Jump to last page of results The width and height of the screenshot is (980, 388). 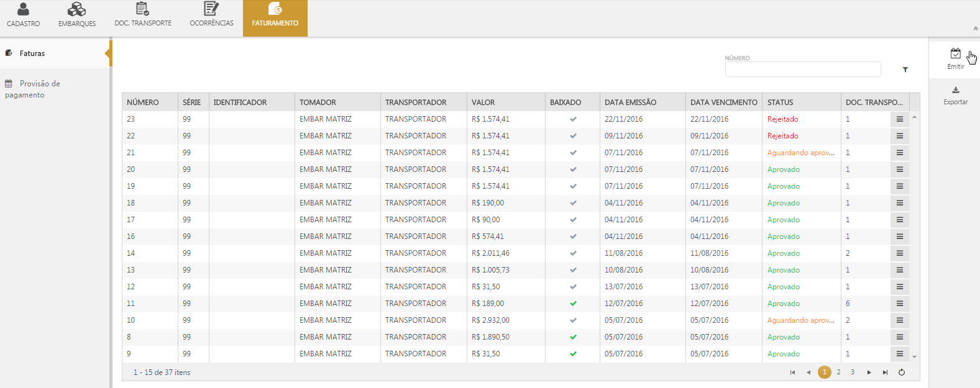coord(885,372)
